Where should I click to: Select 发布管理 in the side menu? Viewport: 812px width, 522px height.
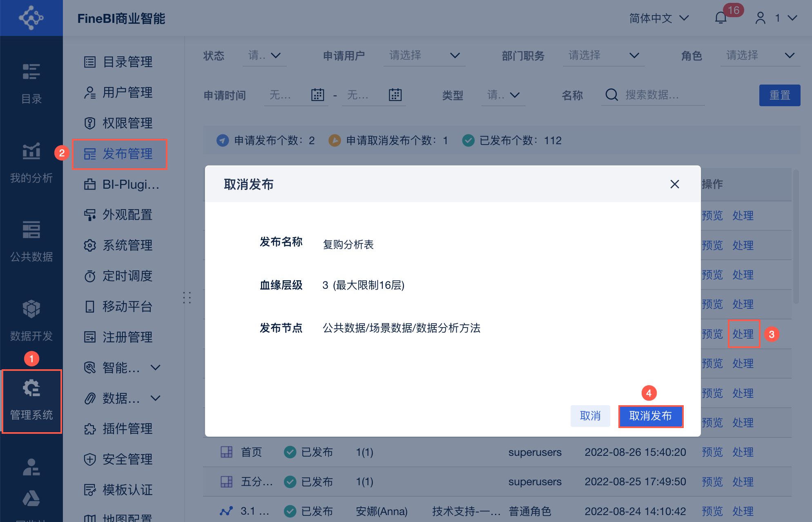pos(119,154)
